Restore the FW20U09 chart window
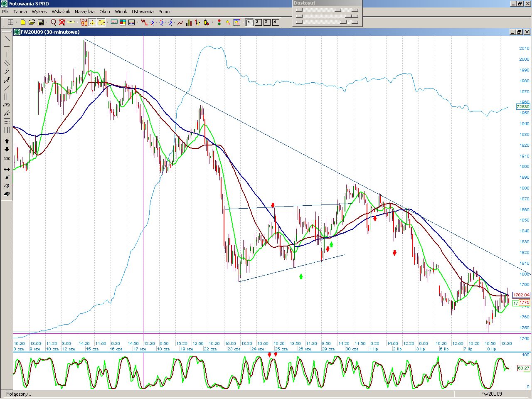The width and height of the screenshot is (532, 399). pyautogui.click(x=519, y=32)
